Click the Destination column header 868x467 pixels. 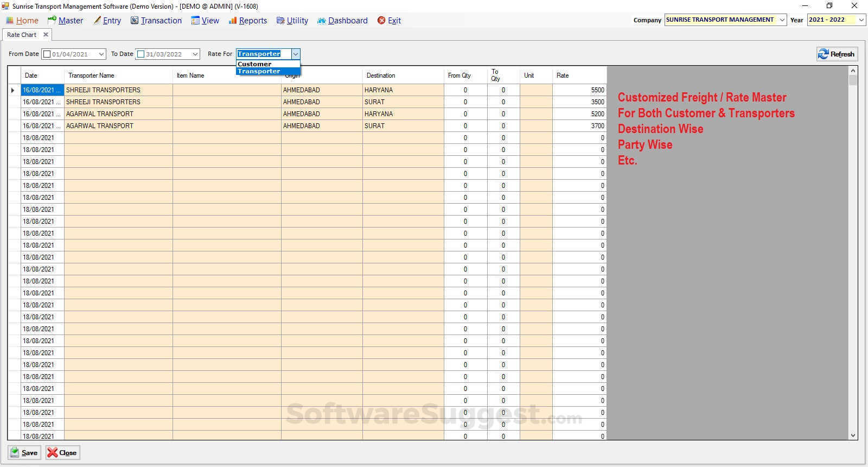(403, 75)
